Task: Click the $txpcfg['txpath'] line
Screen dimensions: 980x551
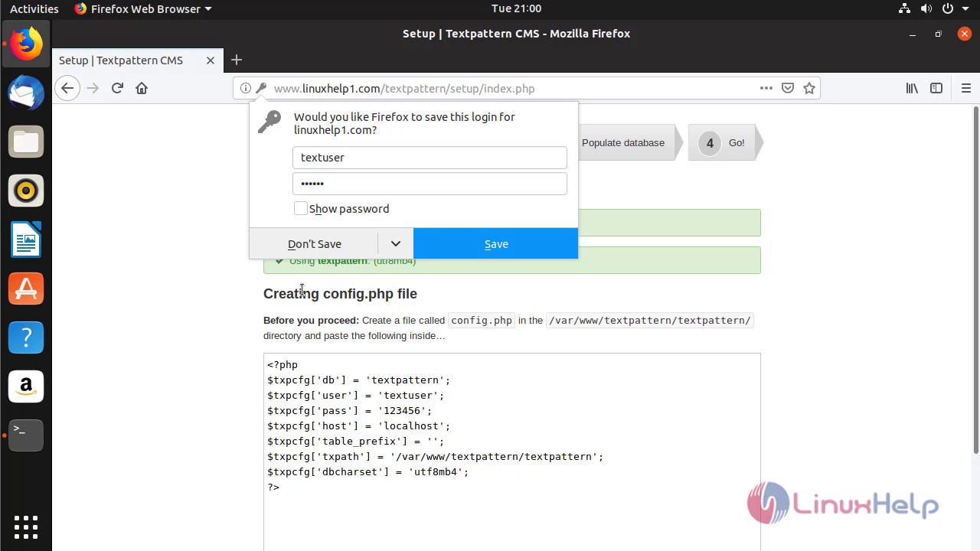Action: point(435,456)
